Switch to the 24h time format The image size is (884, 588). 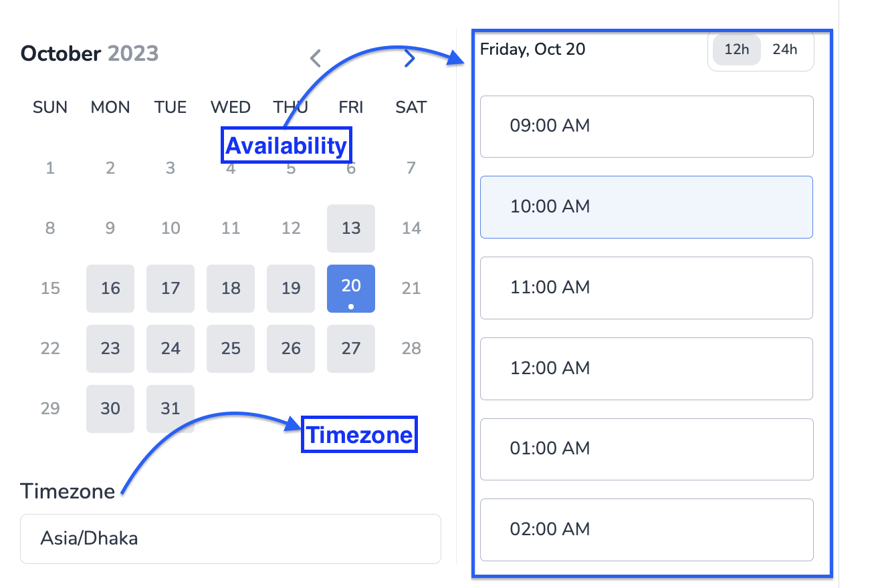(x=785, y=49)
